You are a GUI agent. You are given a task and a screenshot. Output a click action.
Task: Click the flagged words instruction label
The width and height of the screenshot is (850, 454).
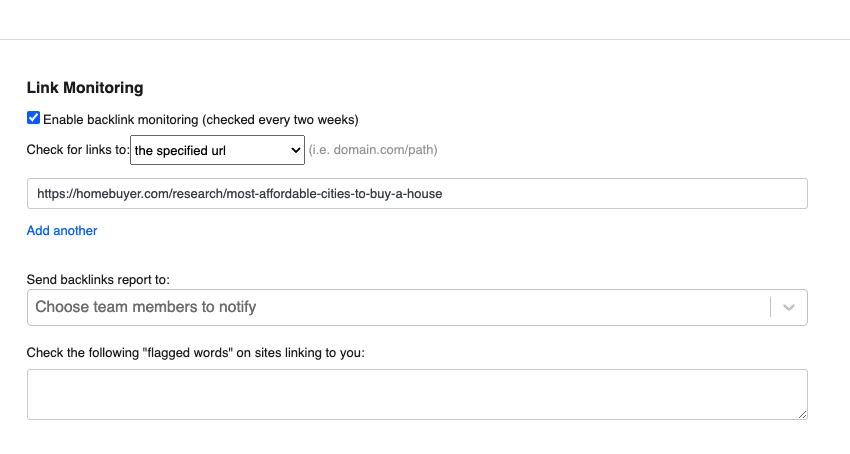[x=196, y=352]
